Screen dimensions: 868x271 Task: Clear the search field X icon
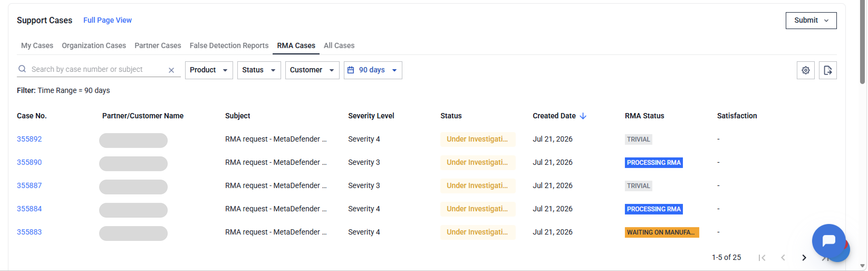171,70
